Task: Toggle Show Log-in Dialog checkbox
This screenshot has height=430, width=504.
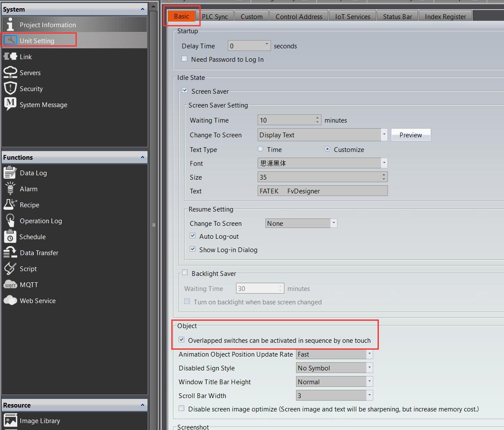Action: coord(192,249)
